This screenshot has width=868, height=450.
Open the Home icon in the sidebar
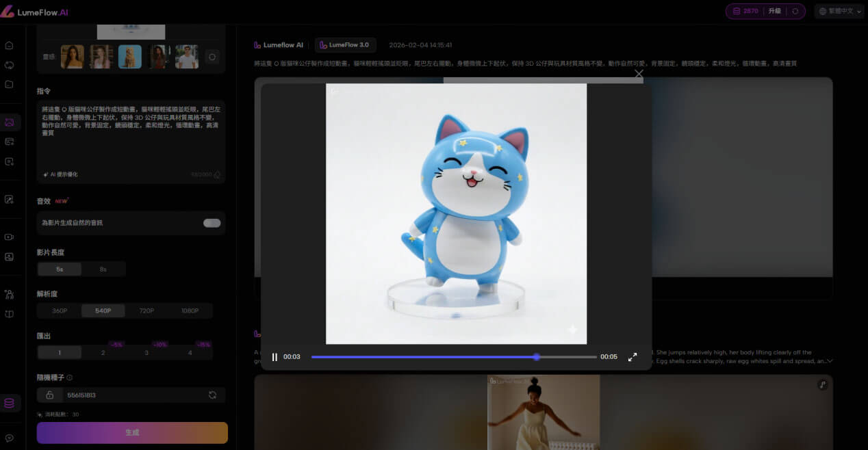click(10, 46)
